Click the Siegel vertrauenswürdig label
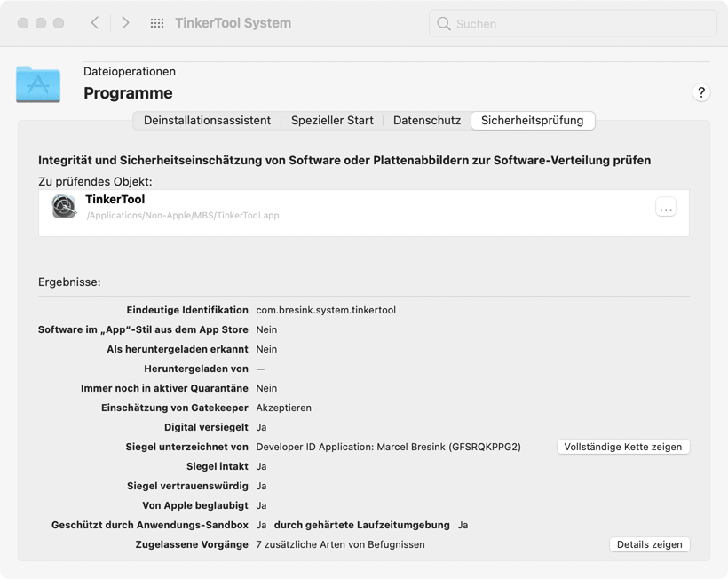Screen dimensions: 728x579 tap(187, 486)
